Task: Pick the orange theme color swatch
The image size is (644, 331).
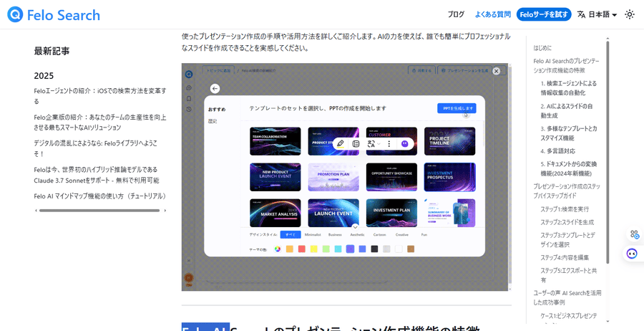Action: pyautogui.click(x=290, y=249)
